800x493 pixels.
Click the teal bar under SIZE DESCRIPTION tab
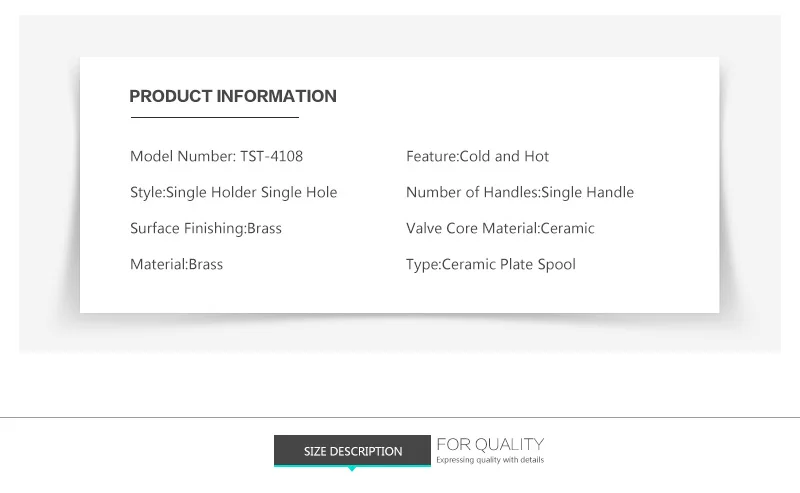(x=352, y=465)
